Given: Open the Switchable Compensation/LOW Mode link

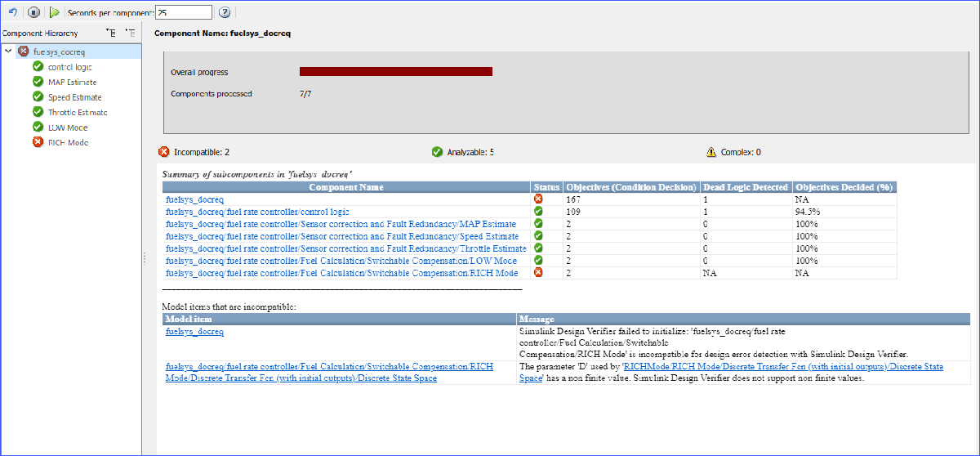Looking at the screenshot, I should coord(341,261).
